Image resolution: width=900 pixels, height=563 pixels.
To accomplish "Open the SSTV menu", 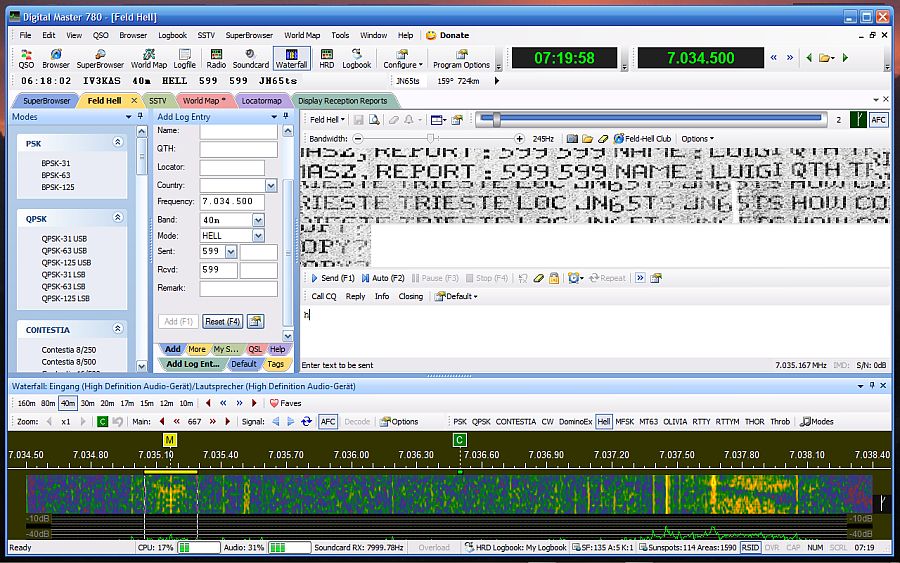I will (x=205, y=35).
